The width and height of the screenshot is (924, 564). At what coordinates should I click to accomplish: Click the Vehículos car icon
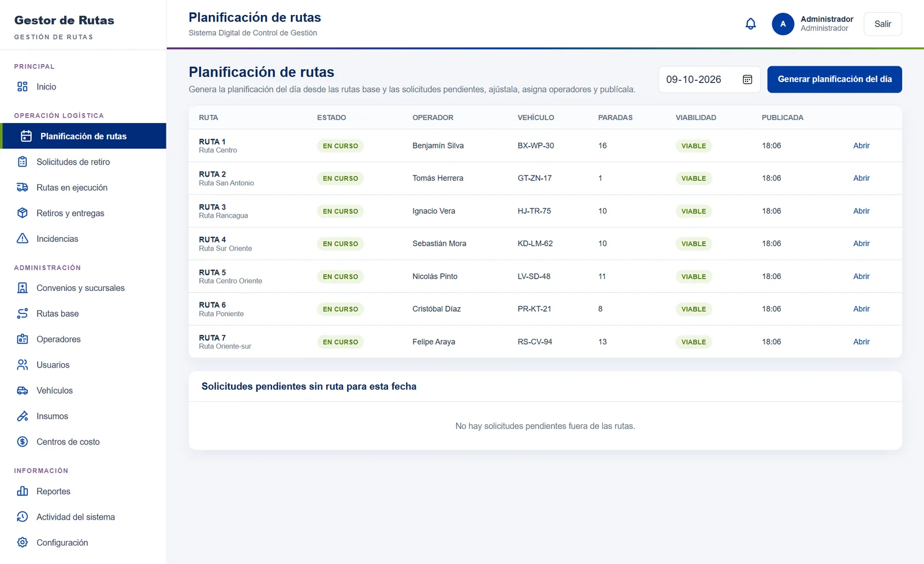pos(23,391)
